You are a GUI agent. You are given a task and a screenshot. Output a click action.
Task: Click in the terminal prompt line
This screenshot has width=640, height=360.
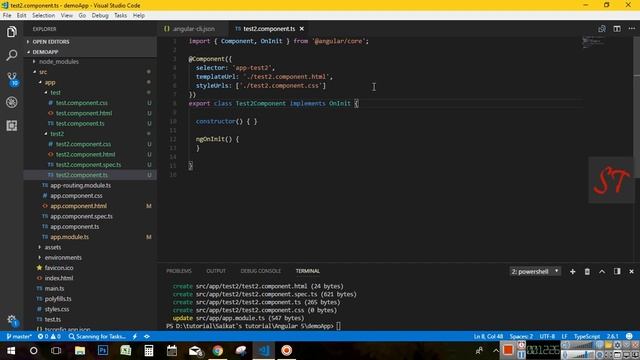click(x=253, y=326)
